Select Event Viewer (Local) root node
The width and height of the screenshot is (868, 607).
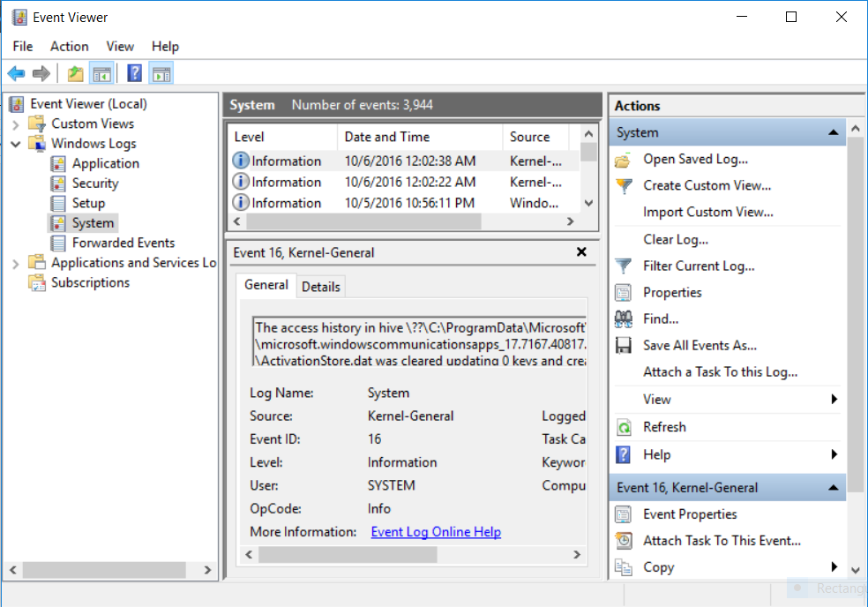tap(88, 103)
